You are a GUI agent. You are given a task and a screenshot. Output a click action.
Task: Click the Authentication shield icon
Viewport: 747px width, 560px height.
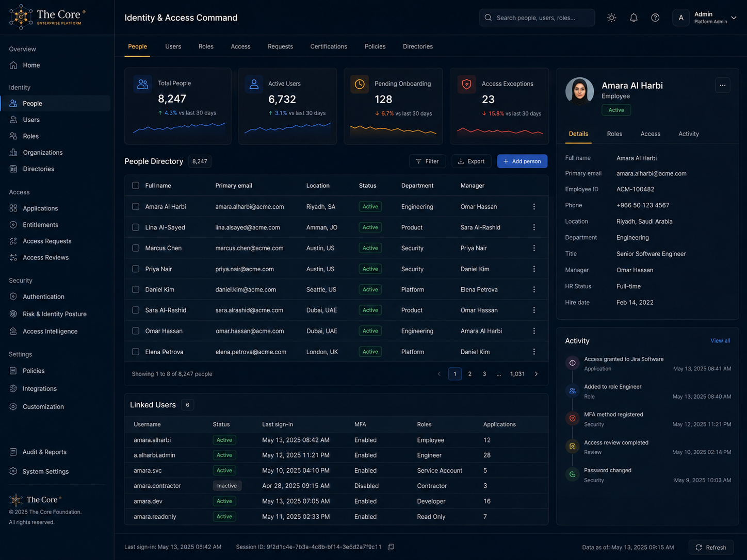pos(13,297)
